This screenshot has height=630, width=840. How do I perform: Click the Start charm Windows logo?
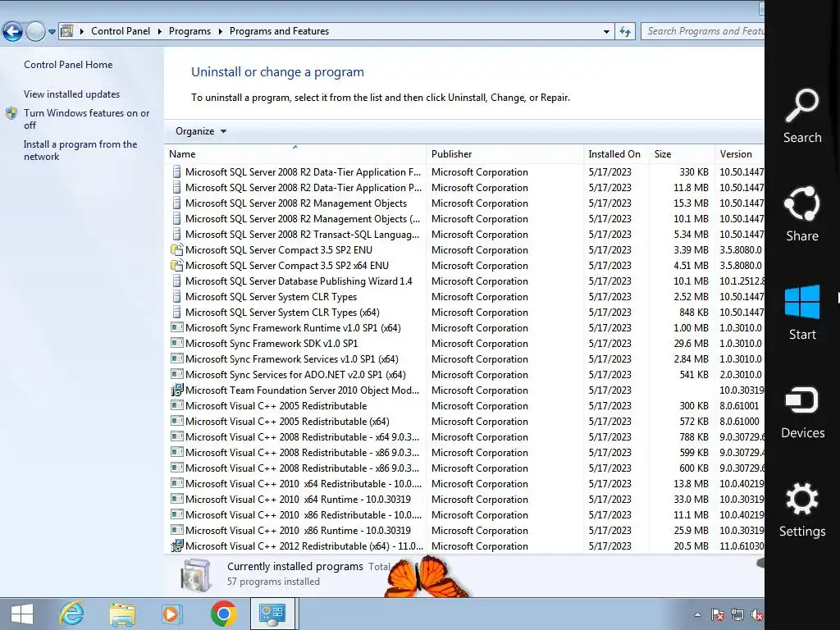click(x=802, y=302)
